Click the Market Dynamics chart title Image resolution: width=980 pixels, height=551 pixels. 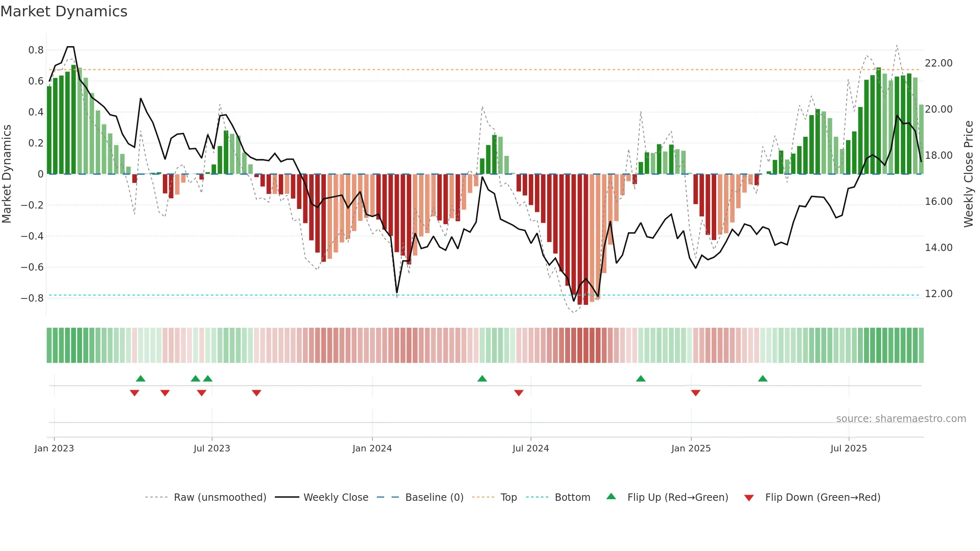[64, 11]
